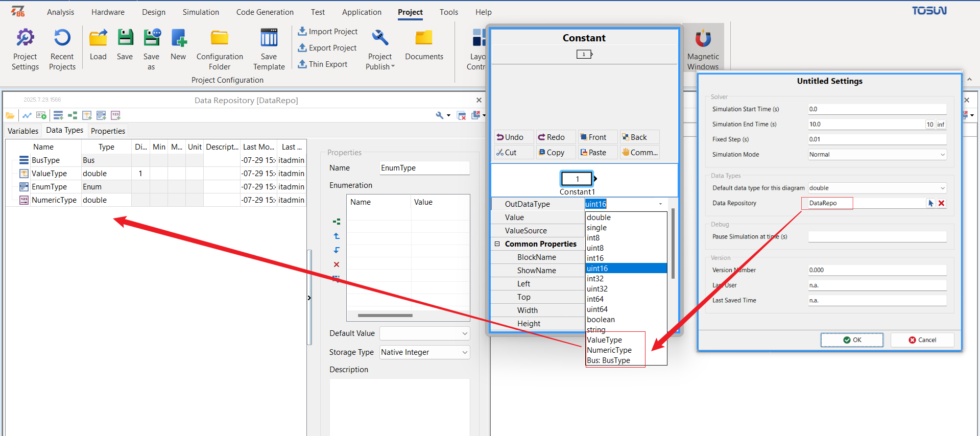Collapse the Common Properties group

coord(497,244)
